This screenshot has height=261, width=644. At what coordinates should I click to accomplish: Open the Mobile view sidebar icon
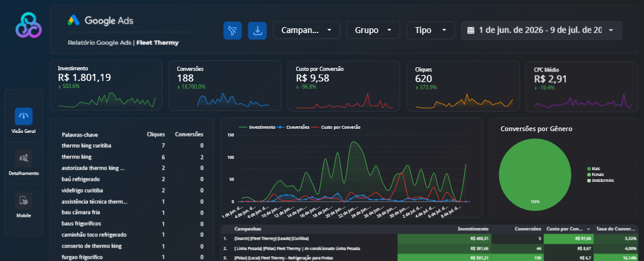coord(24,201)
